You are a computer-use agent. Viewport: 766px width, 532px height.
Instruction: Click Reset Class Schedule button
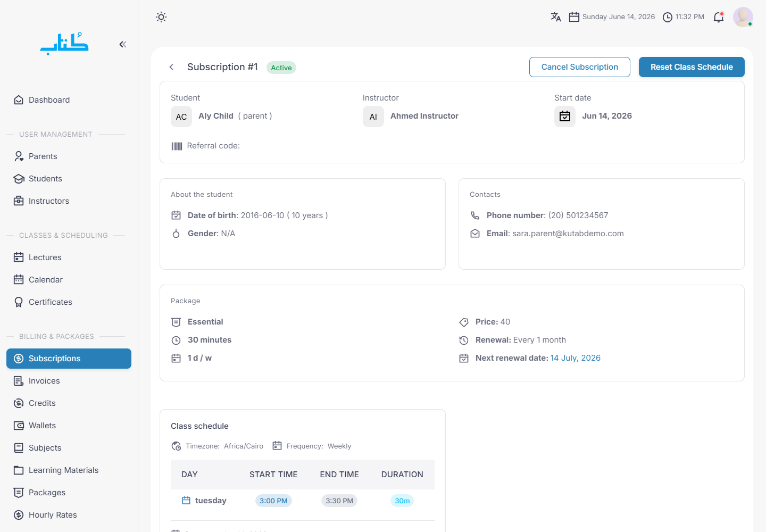[692, 67]
